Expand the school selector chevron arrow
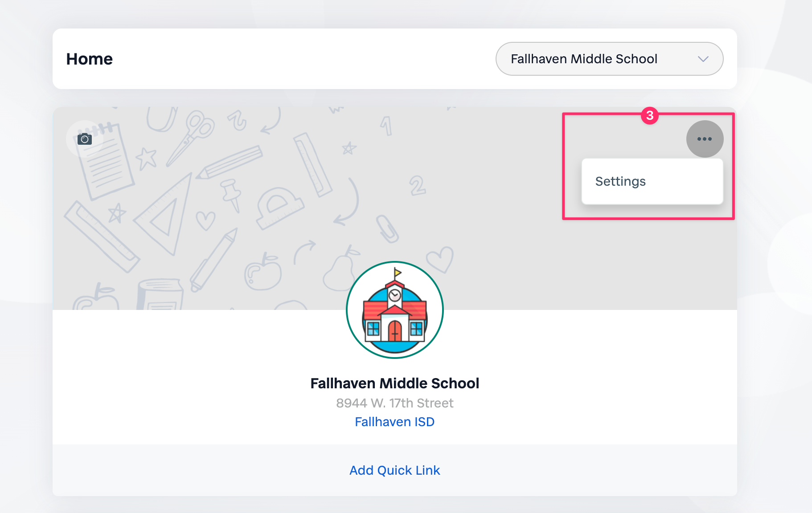The height and width of the screenshot is (513, 812). (703, 59)
